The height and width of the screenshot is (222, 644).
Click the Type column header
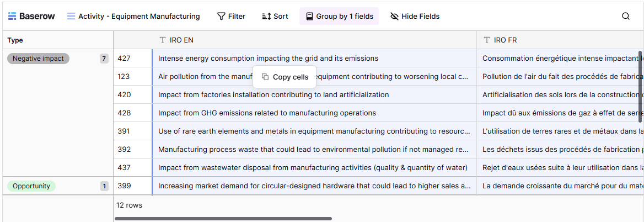coord(15,40)
